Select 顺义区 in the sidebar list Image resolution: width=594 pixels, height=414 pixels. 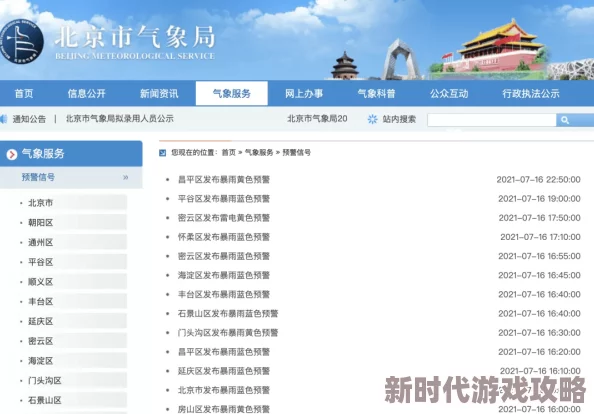click(41, 281)
